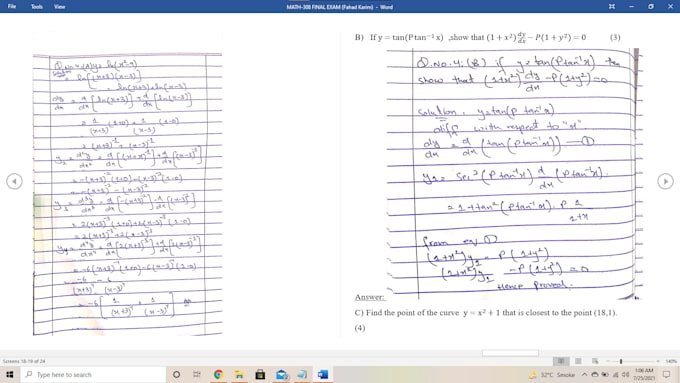
Task: Switch to Web Layout view button
Action: pyautogui.click(x=595, y=361)
